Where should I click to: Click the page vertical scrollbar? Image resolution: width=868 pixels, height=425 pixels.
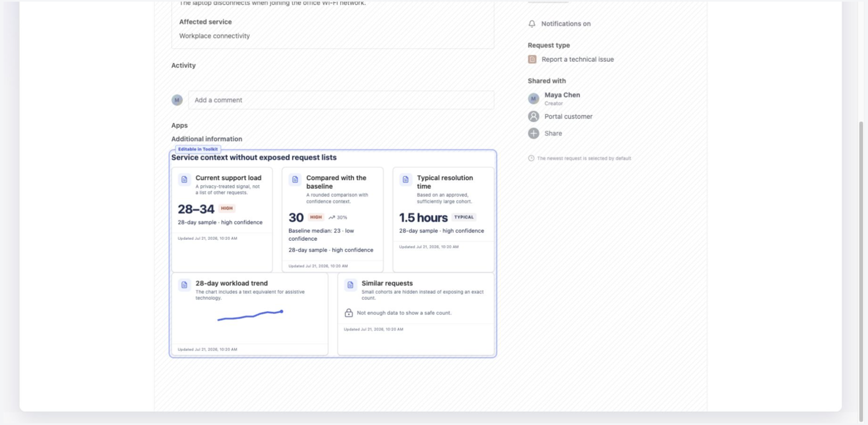[x=861, y=272]
